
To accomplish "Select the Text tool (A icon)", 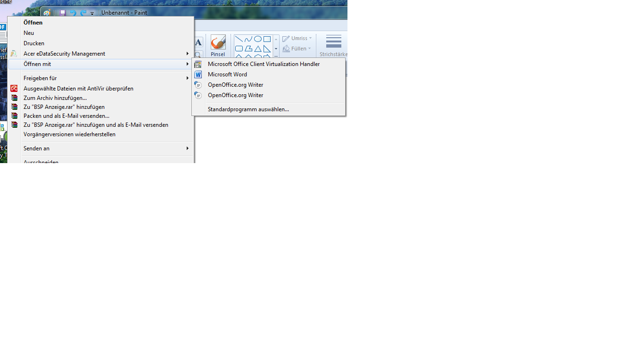I will point(198,42).
